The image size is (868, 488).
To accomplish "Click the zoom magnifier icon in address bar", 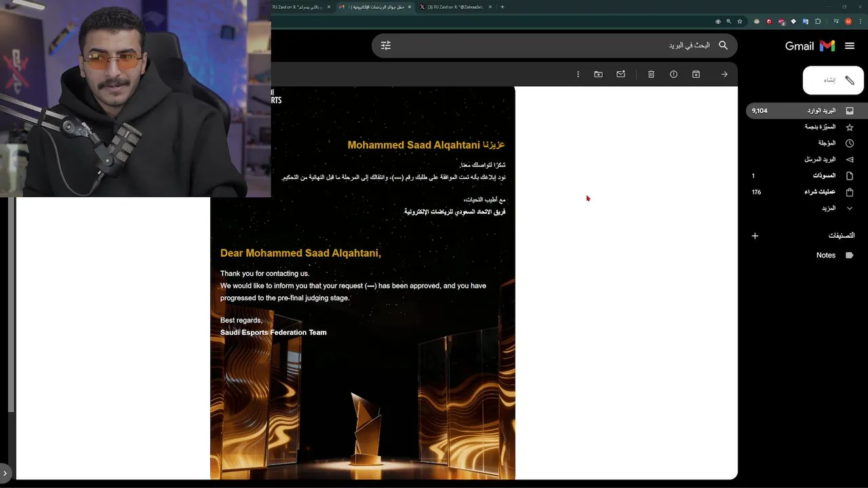I will coord(729,22).
